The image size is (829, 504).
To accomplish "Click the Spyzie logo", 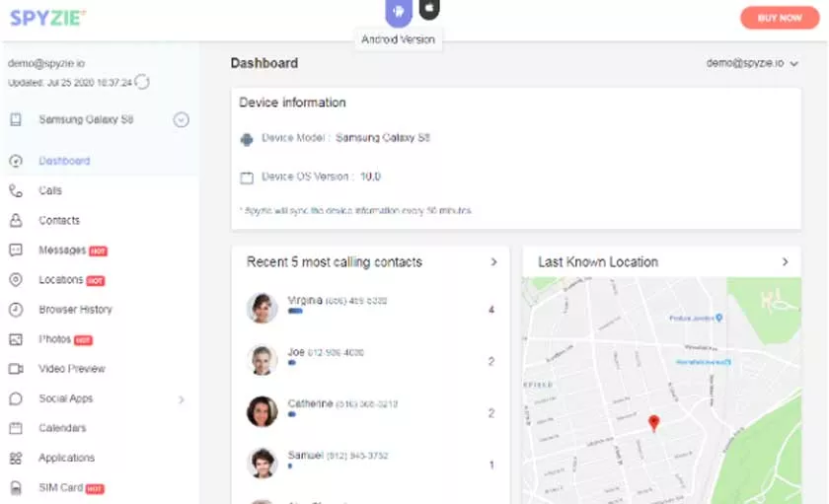I will [x=47, y=18].
